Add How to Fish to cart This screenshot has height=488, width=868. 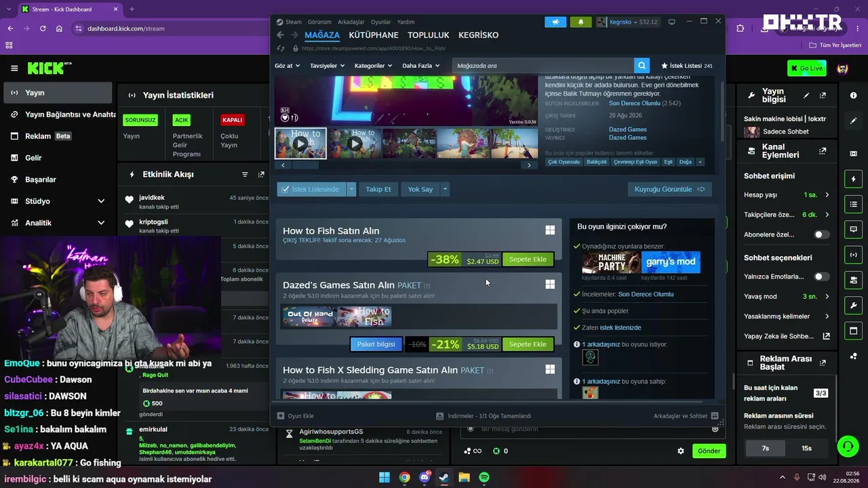(x=528, y=260)
